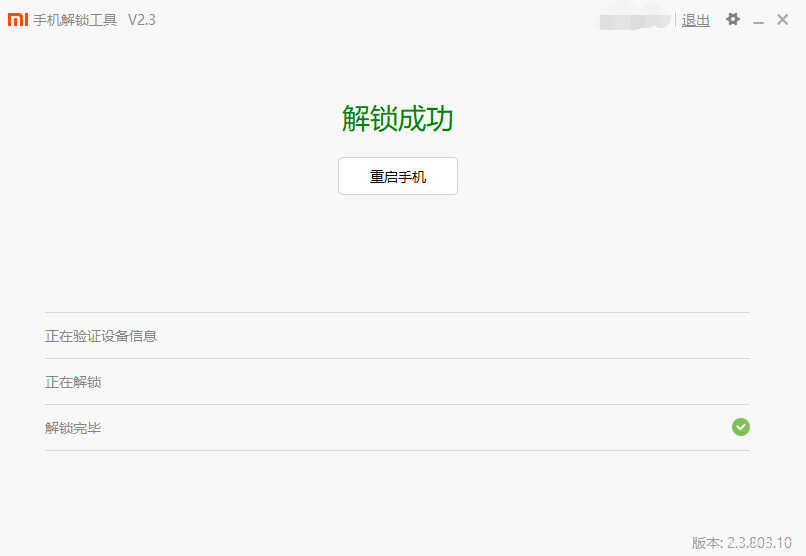Select the 正在验证设备信息 status row

click(x=397, y=336)
